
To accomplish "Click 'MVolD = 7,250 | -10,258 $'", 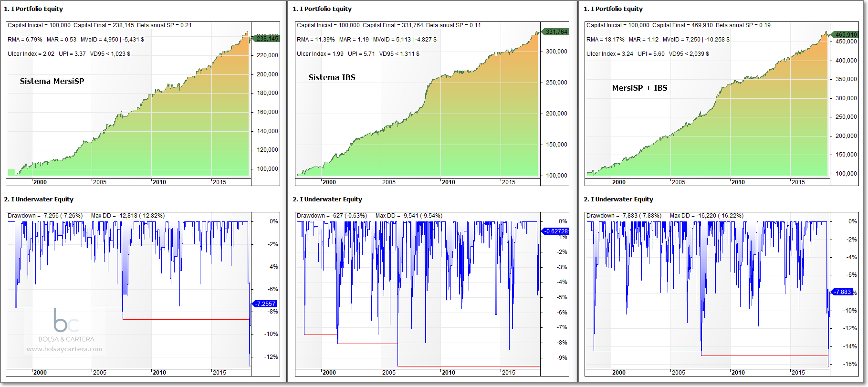I will (696, 40).
